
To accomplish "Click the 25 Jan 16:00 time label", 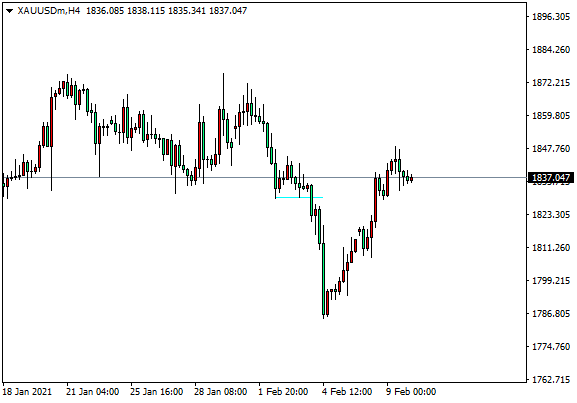I will coord(157,392).
